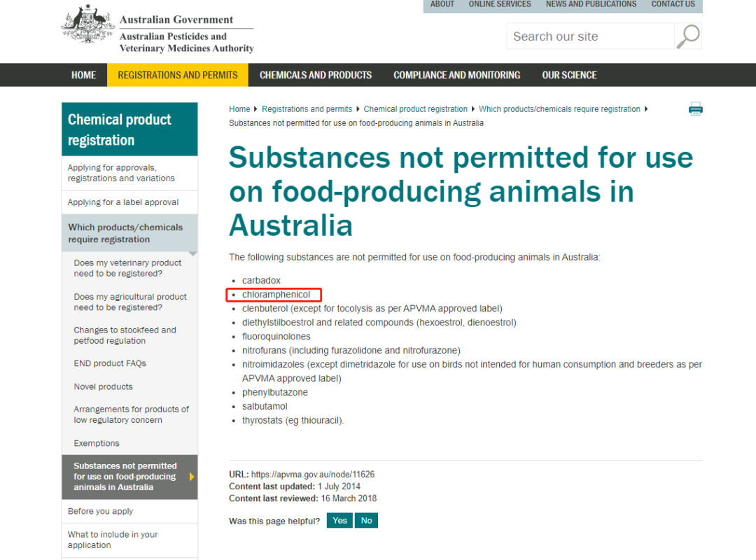
Task: Click the yellow arrow beside the selected sidebar item
Action: [x=192, y=477]
